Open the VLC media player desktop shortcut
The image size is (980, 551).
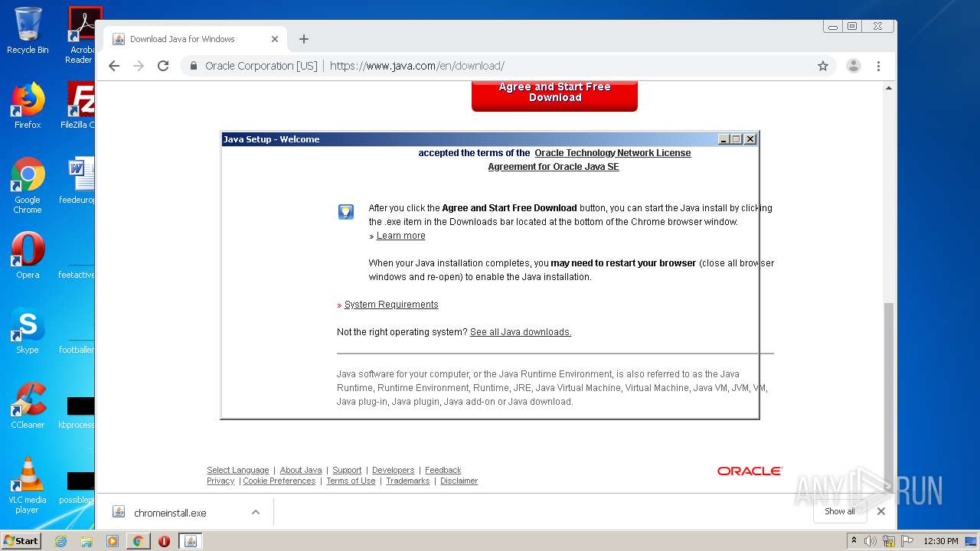(x=28, y=485)
